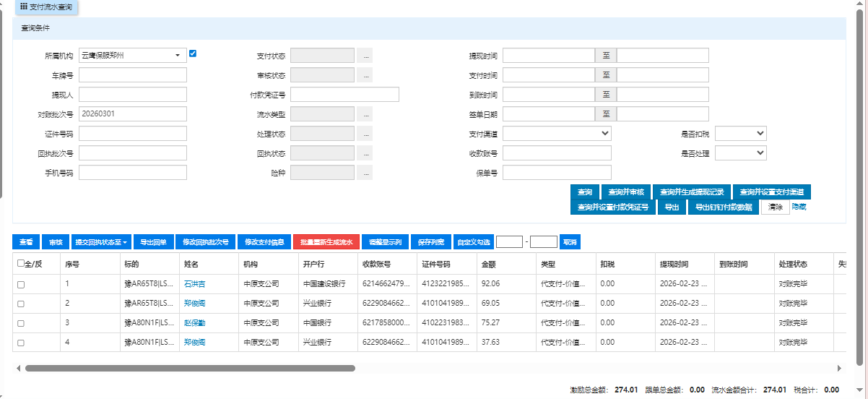Screen dimensions: 868x399
Task: Open the 支付状态 picker with its ellipsis button
Action: click(366, 56)
